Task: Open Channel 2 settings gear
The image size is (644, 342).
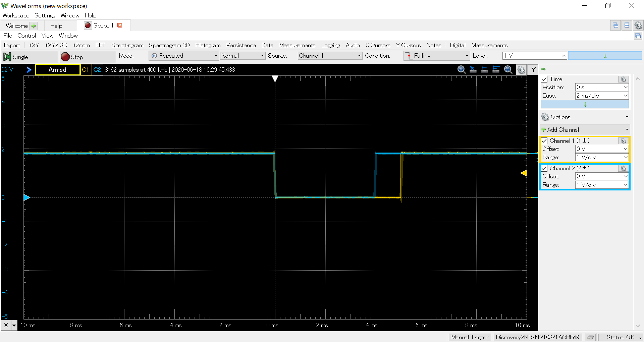Action: click(623, 168)
